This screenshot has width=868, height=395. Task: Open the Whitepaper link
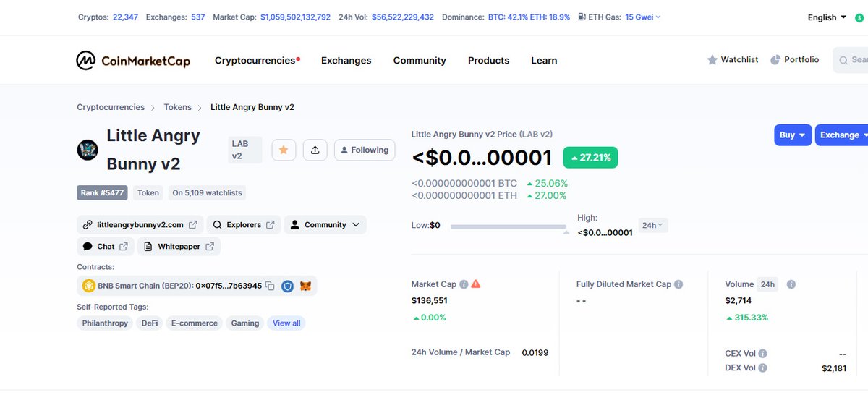point(179,247)
